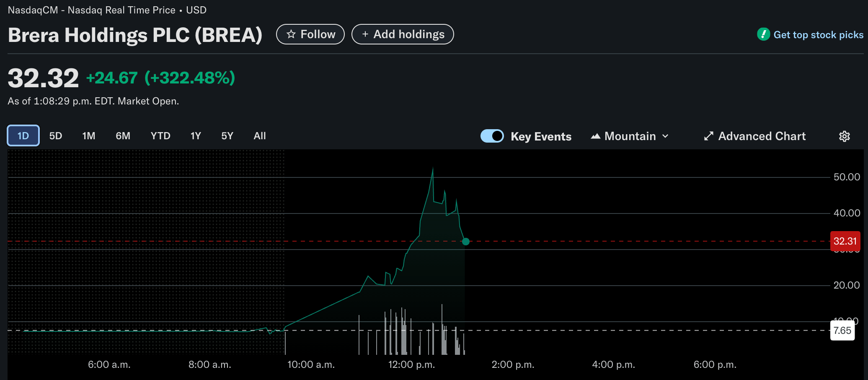Show the 6M chart range
868x380 pixels.
pos(123,136)
